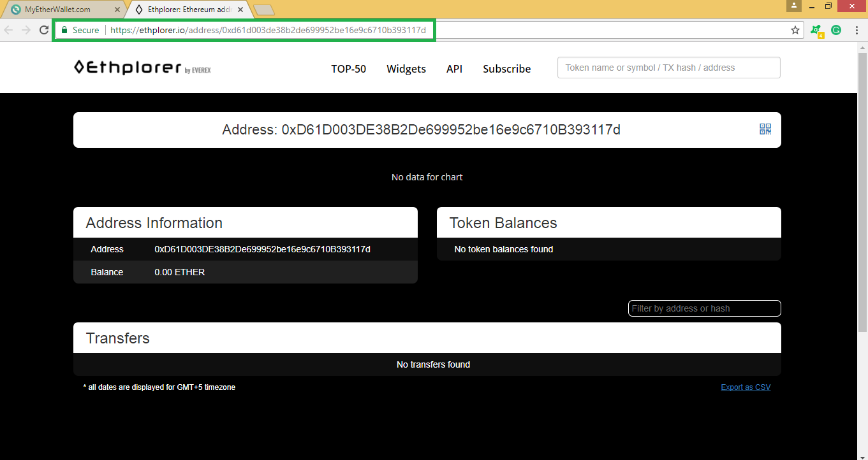Click the address value in Address Information
The width and height of the screenshot is (868, 460).
(262, 249)
